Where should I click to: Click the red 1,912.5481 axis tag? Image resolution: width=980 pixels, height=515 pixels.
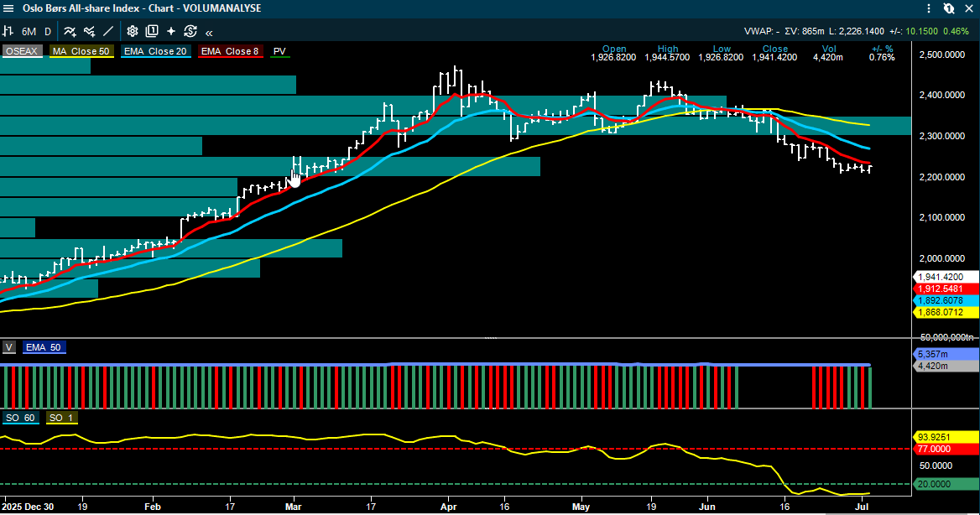[x=944, y=289]
